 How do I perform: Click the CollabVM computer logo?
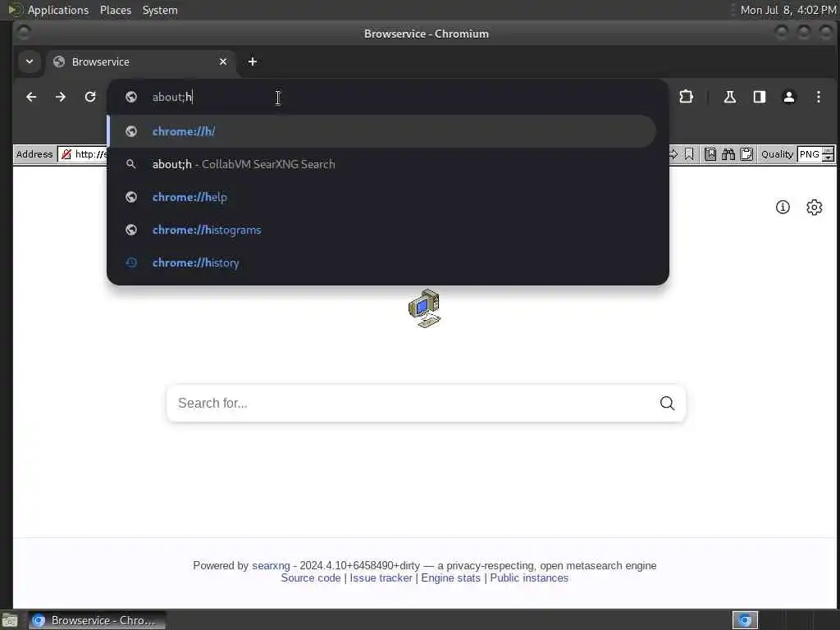(424, 308)
